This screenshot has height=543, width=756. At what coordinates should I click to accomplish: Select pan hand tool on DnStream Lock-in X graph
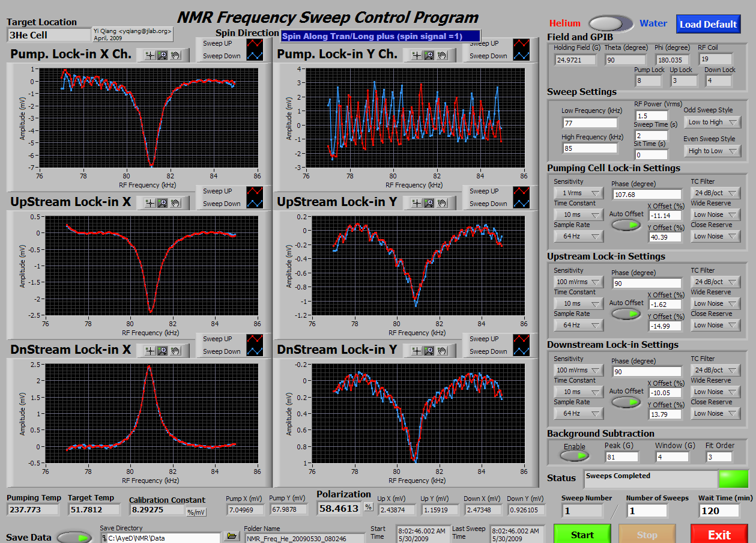[x=175, y=351]
